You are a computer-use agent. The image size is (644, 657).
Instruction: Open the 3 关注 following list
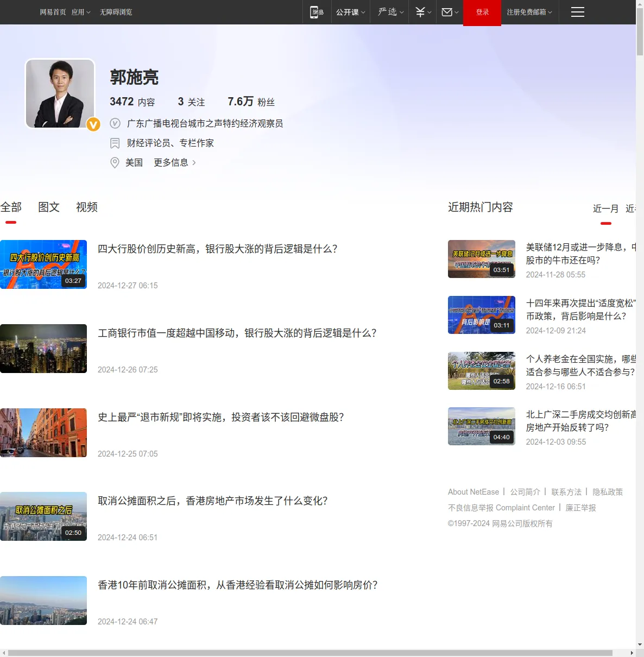tap(191, 102)
